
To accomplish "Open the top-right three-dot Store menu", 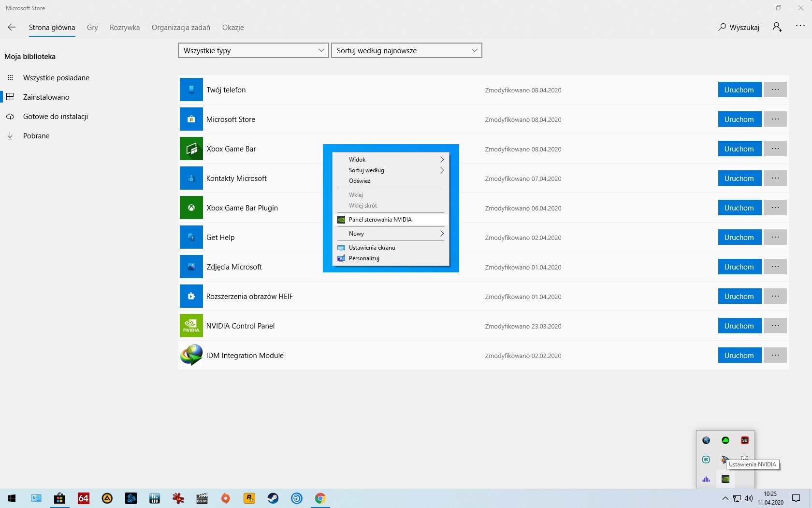I will 800,26.
